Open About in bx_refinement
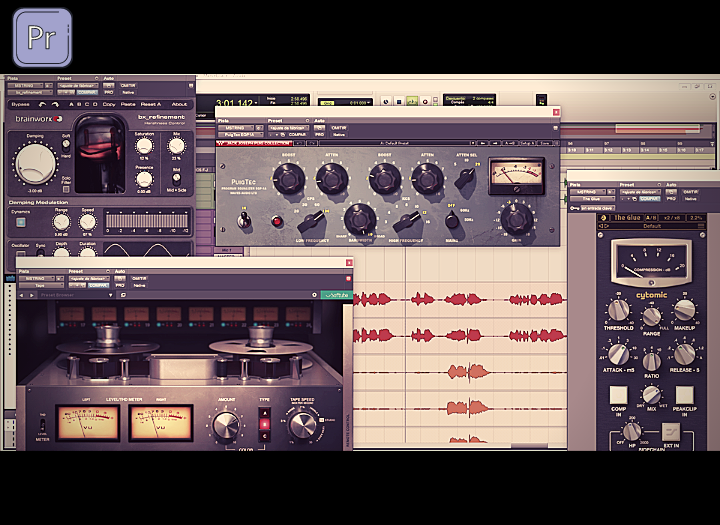Viewport: 720px width, 525px height. 179,105
